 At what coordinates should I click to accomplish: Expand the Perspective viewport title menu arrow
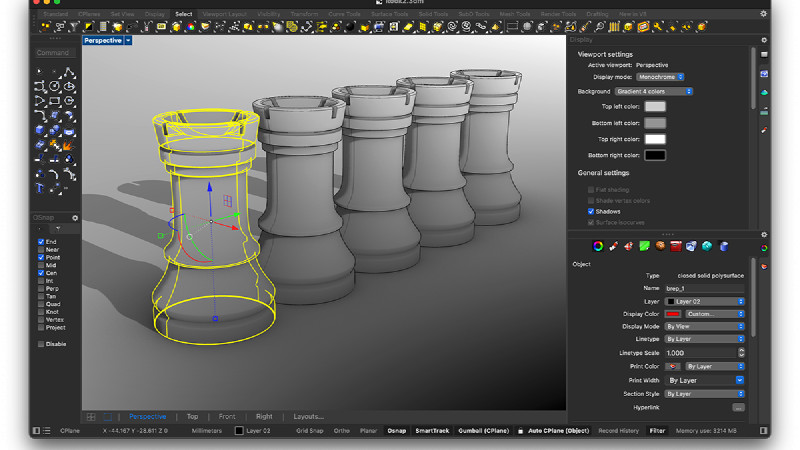click(128, 40)
